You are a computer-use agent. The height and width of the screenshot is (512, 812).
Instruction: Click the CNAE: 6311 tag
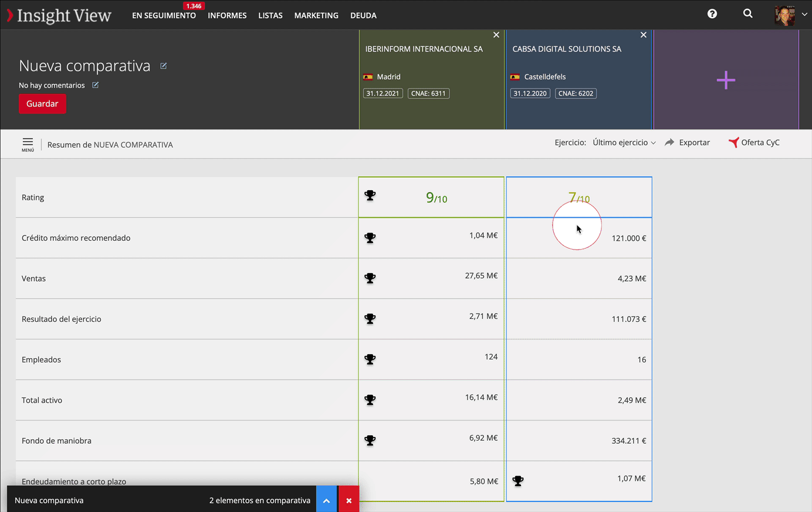click(428, 93)
